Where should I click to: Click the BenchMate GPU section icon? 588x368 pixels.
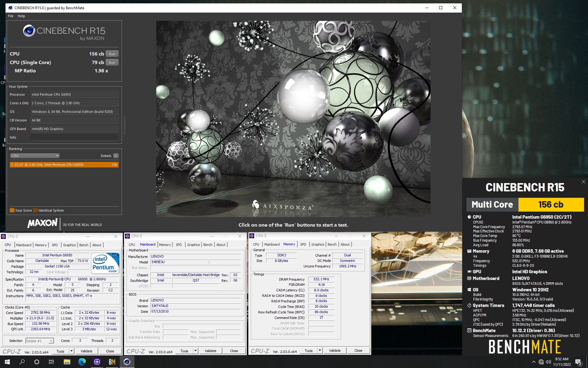469,271
